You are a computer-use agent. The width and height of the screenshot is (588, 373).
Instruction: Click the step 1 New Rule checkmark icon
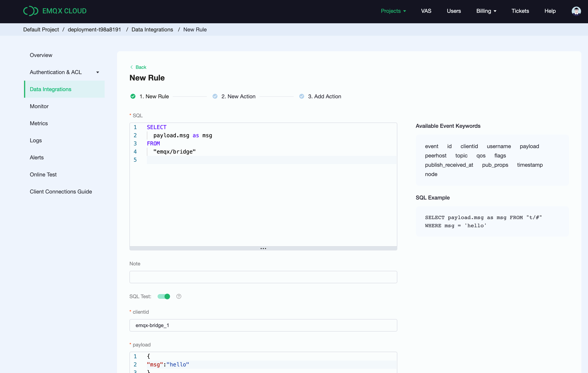(133, 96)
